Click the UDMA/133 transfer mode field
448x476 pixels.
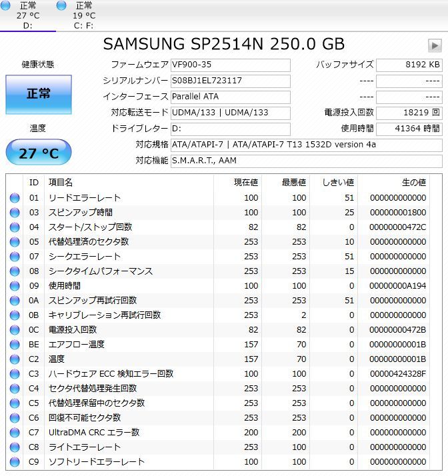pos(231,113)
